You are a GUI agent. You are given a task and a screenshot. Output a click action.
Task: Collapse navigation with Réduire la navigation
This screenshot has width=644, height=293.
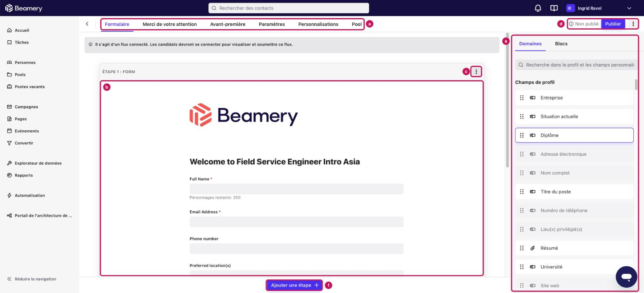[32, 279]
